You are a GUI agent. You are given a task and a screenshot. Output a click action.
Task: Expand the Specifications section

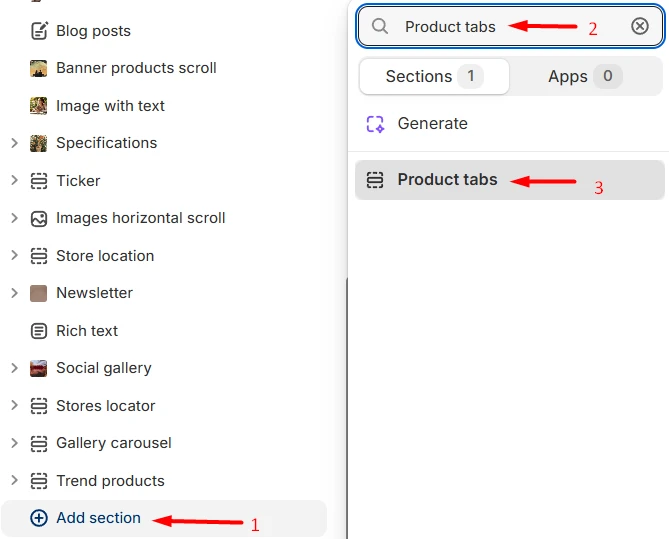click(14, 143)
